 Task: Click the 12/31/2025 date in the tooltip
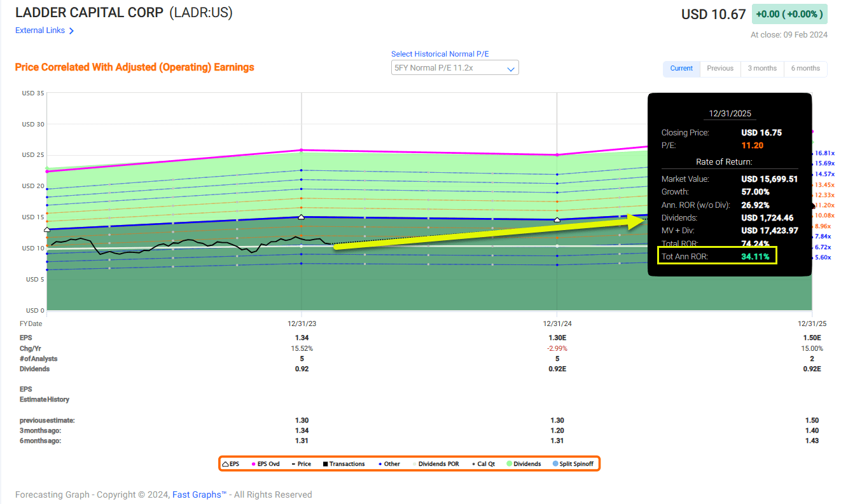point(730,113)
